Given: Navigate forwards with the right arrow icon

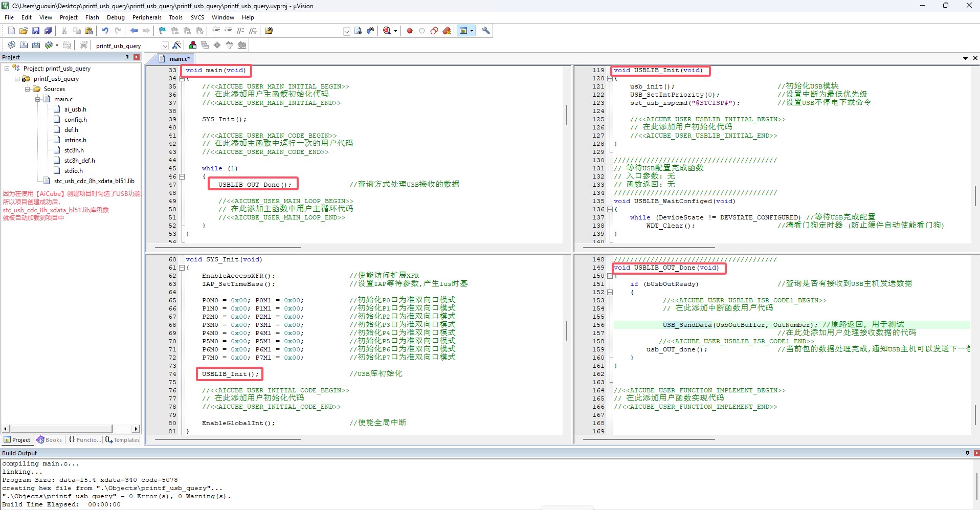Looking at the screenshot, I should [146, 31].
